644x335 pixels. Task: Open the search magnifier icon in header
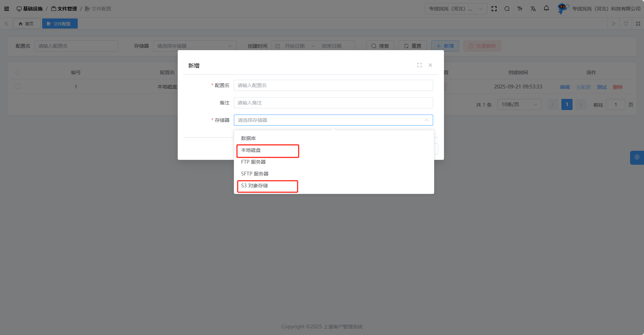507,9
